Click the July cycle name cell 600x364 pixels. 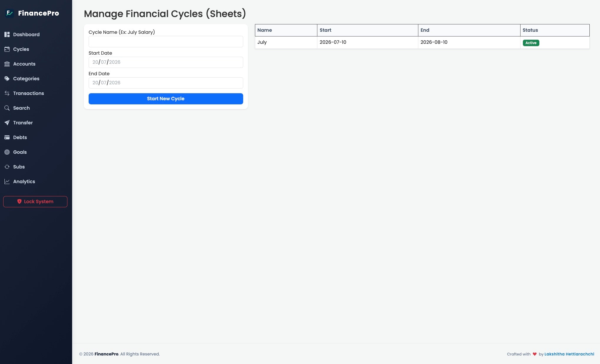tap(286, 42)
